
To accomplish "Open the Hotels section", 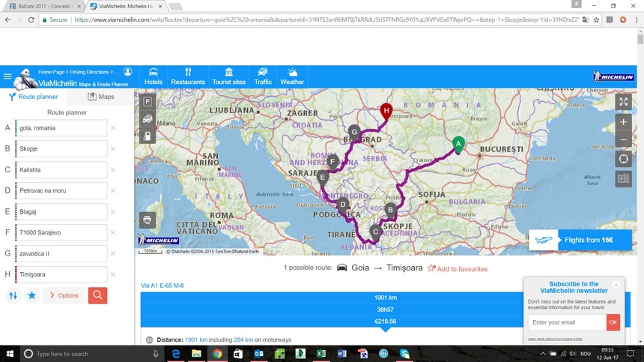I will tap(153, 76).
